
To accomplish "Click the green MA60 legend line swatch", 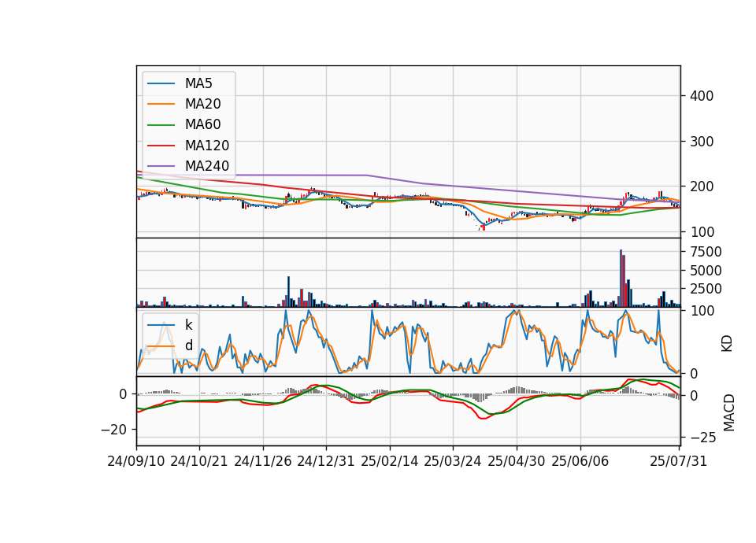I will point(161,125).
